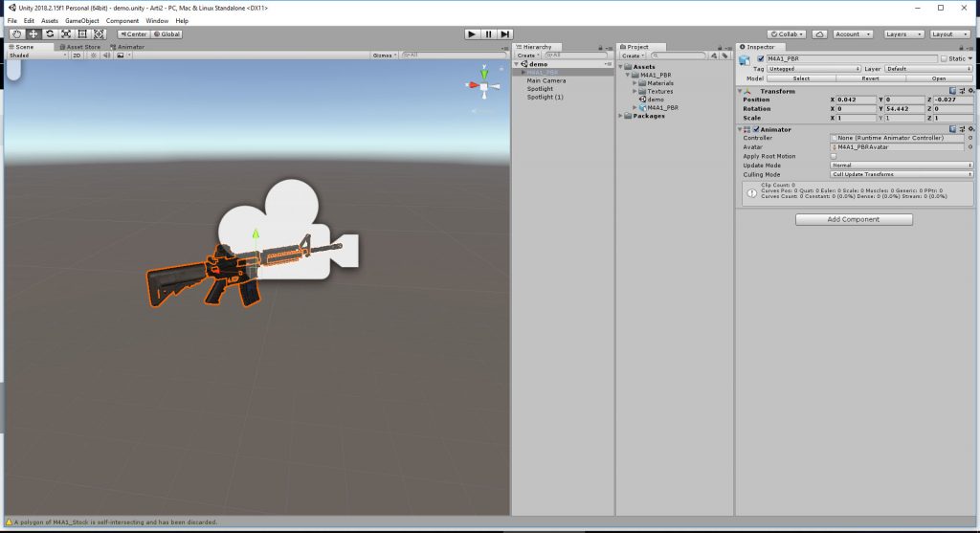The image size is (980, 533).
Task: Click the Inspector panel lock icon
Action: (x=962, y=48)
